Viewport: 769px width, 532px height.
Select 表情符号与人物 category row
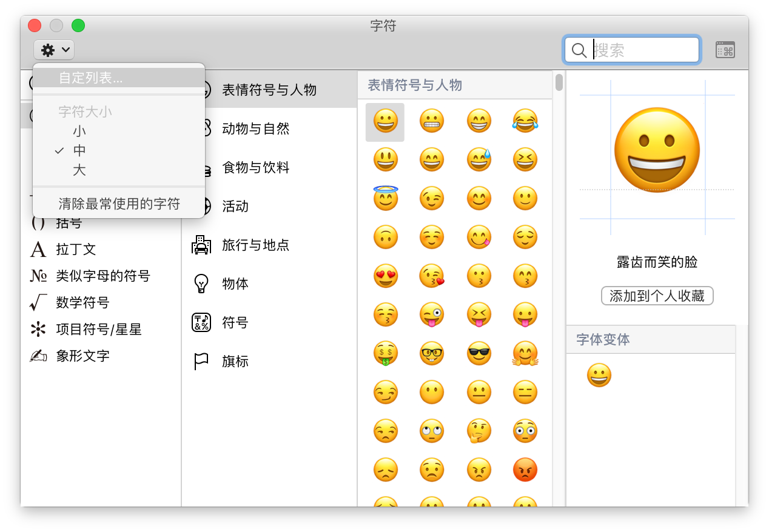269,90
